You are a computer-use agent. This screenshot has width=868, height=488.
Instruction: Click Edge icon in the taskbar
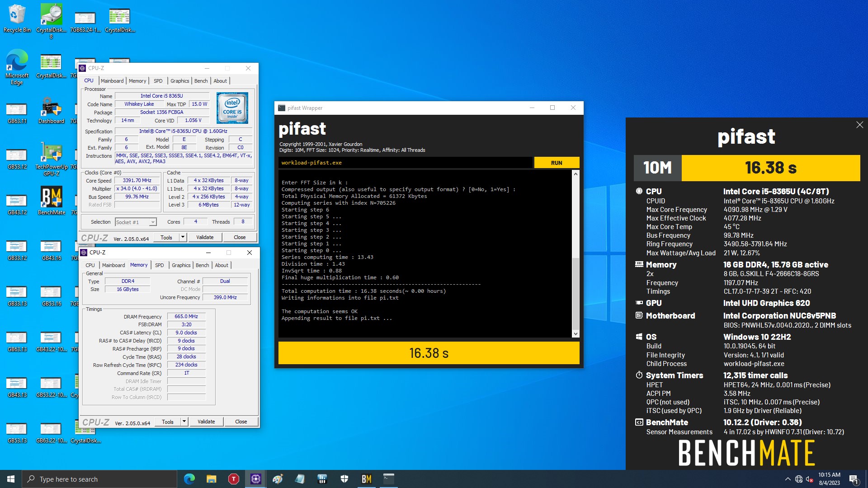point(189,479)
